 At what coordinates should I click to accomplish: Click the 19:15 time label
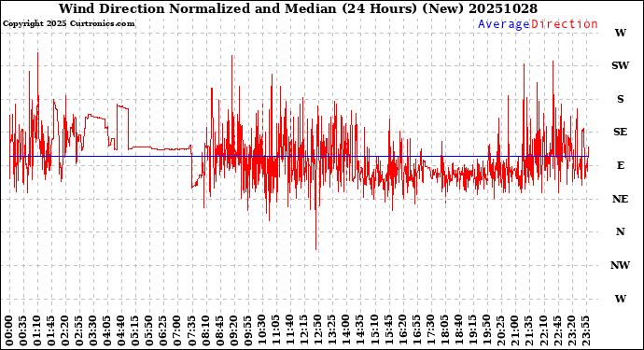click(471, 329)
